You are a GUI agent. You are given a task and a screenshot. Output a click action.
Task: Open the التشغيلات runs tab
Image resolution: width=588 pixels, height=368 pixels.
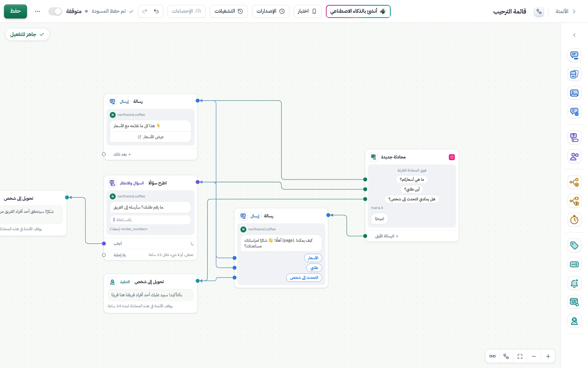[229, 11]
